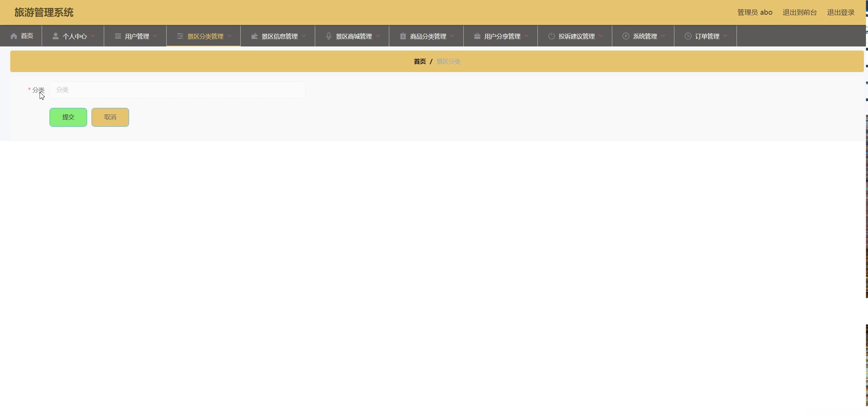This screenshot has width=868, height=418.
Task: Click the 退出登录 link
Action: (840, 13)
